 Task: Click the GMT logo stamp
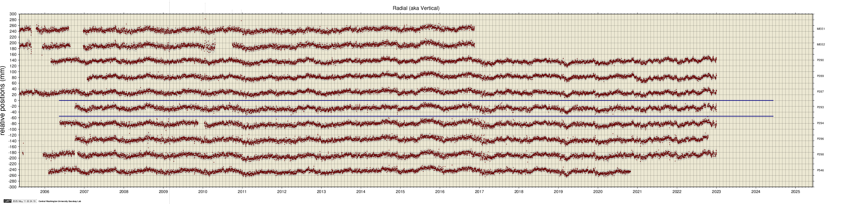tap(8, 201)
